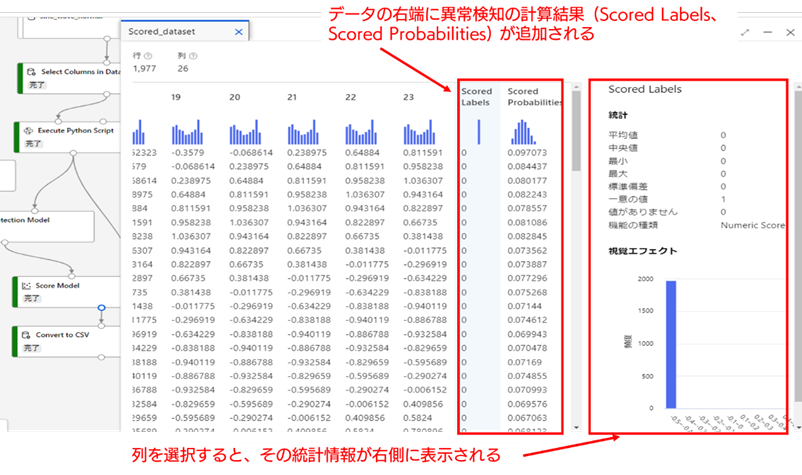This screenshot has height=475, width=802.
Task: Click the histogram thumbnail of column 21
Action: [303, 132]
